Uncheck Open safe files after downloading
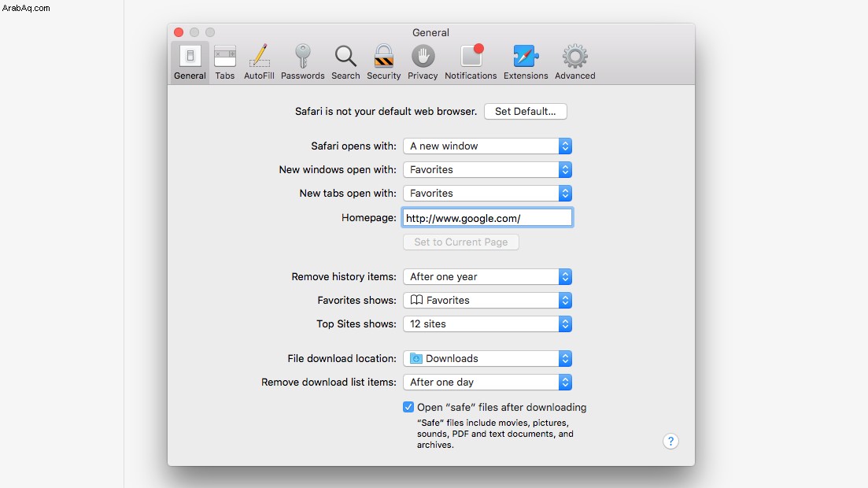Viewport: 868px width, 488px height. (408, 407)
